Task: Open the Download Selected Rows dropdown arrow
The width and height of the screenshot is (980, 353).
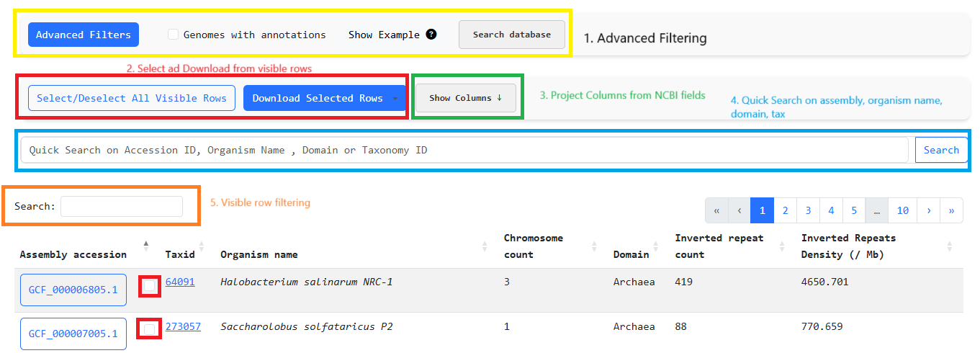Action: (395, 98)
